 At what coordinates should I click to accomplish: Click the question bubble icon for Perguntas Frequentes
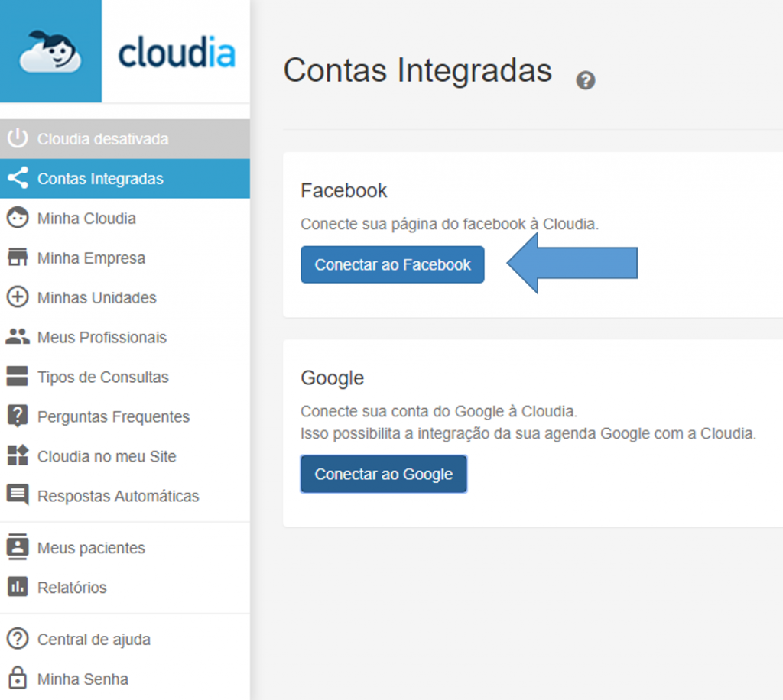(x=18, y=416)
